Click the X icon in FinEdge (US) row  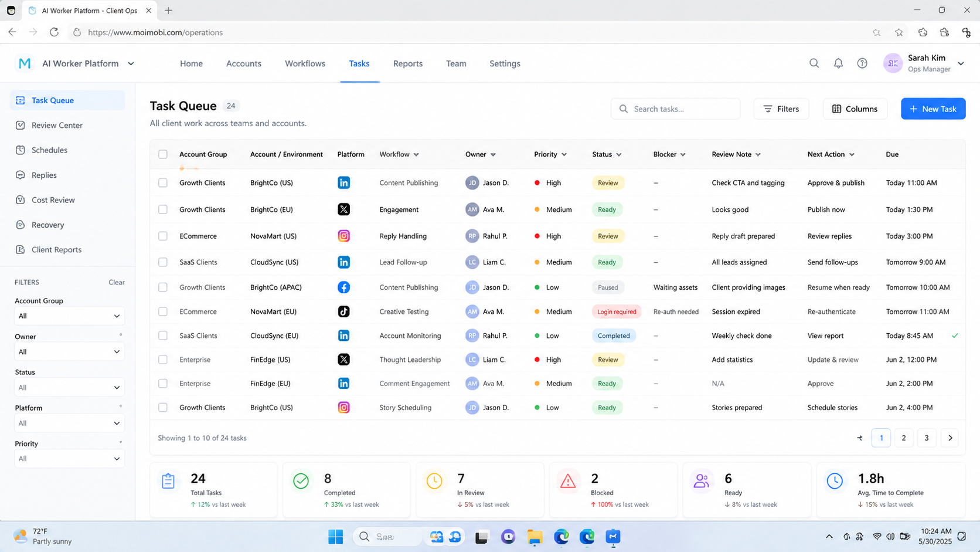pos(344,360)
